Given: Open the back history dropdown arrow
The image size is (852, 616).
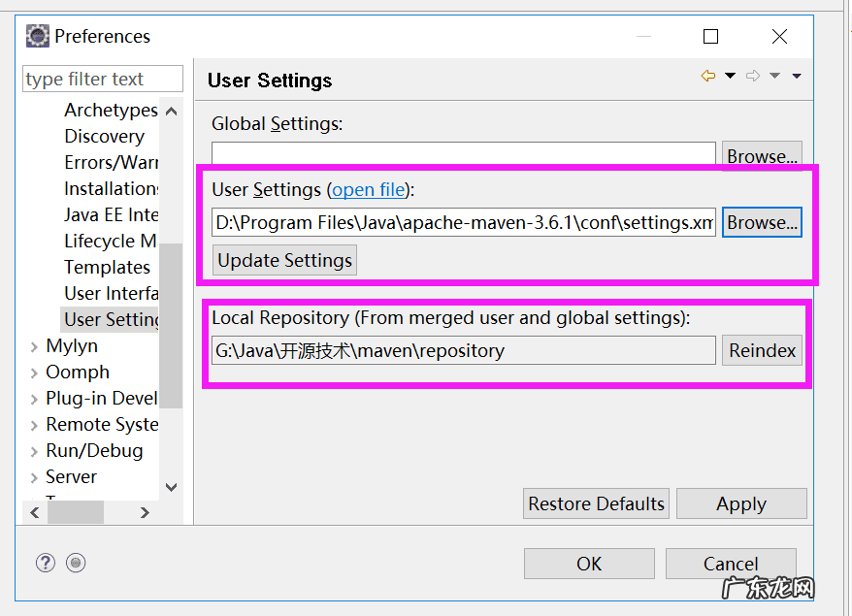Looking at the screenshot, I should coord(730,77).
